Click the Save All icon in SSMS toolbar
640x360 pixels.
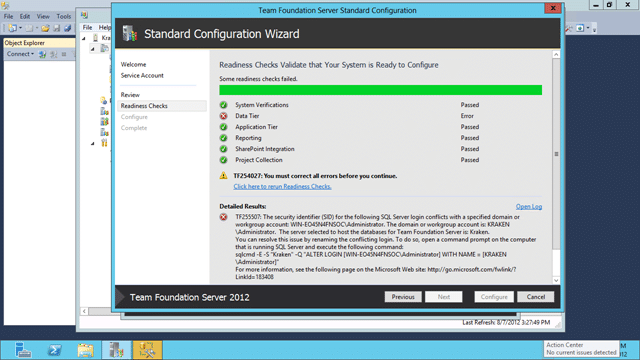coord(67,28)
